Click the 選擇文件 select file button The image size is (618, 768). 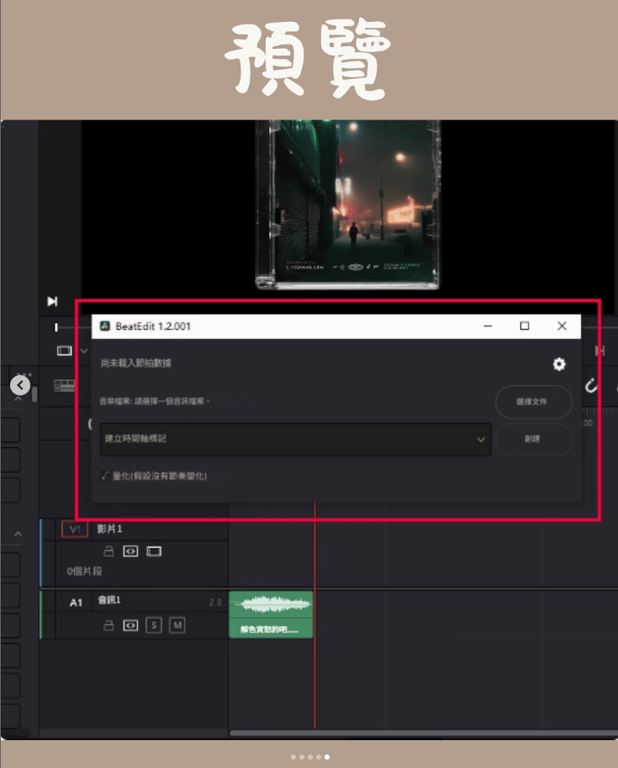[534, 402]
